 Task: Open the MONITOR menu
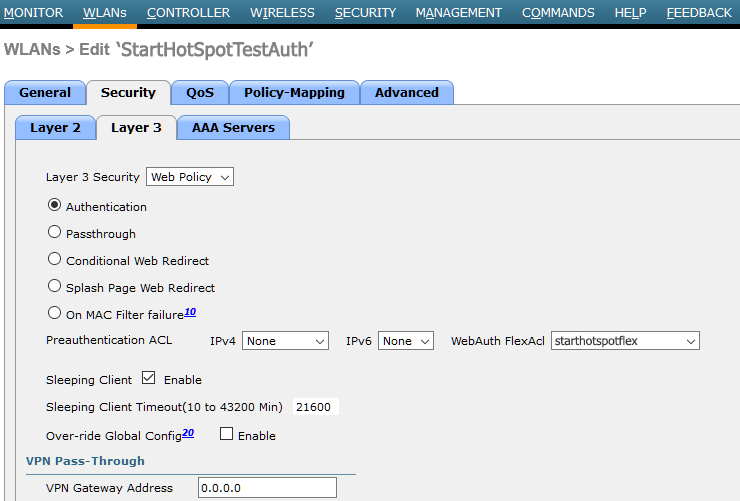33,13
